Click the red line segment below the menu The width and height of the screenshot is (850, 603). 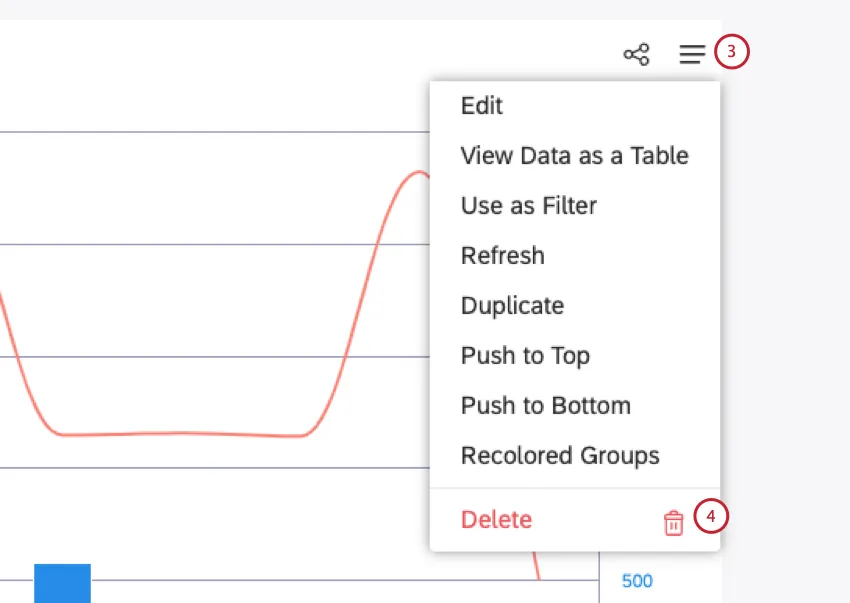pos(536,565)
